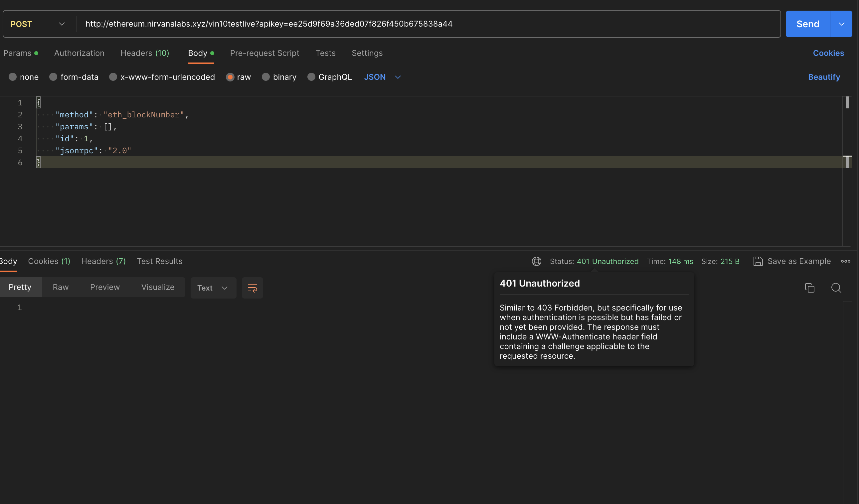The image size is (859, 504).
Task: Click the Save as Example floppy disk icon
Action: (x=758, y=261)
